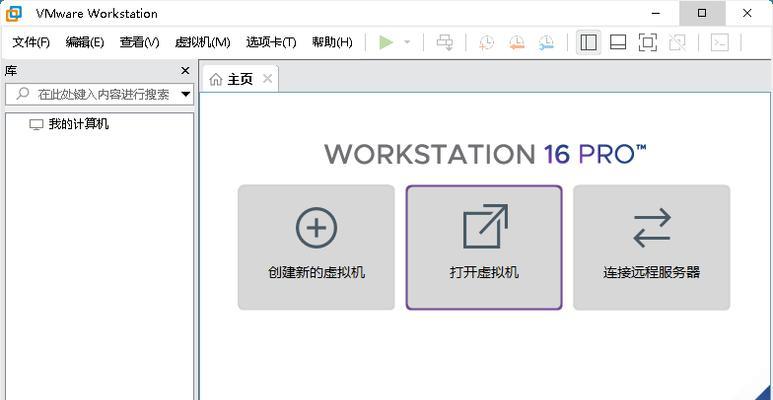This screenshot has width=773, height=400.
Task: Click the Send Ctrl+Alt+Del toolbar icon
Action: (x=445, y=42)
